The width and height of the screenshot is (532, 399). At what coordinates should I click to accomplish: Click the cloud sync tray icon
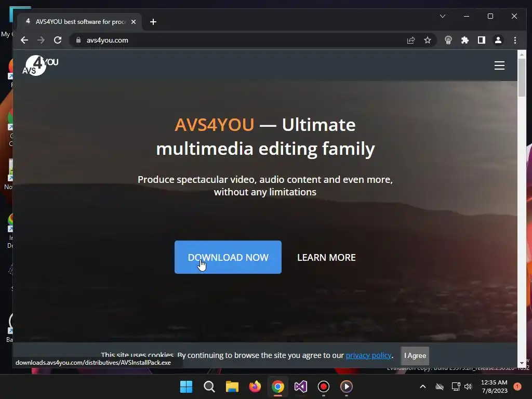[x=440, y=387]
